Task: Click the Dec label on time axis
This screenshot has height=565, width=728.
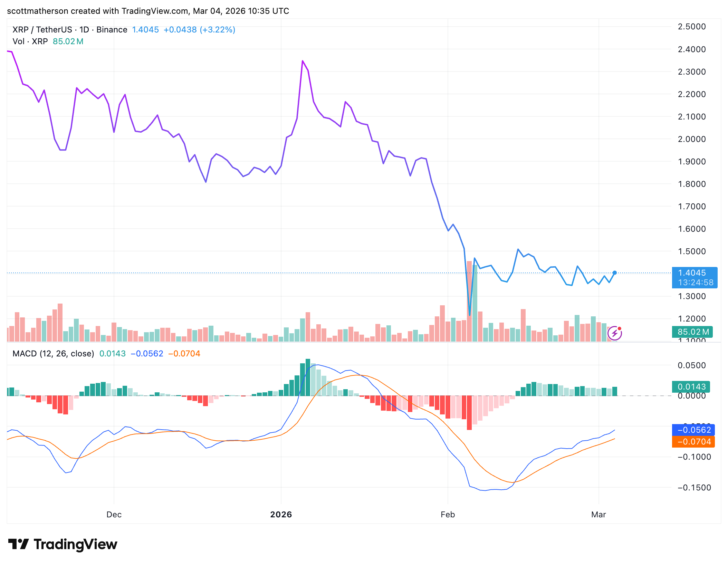Action: [114, 515]
